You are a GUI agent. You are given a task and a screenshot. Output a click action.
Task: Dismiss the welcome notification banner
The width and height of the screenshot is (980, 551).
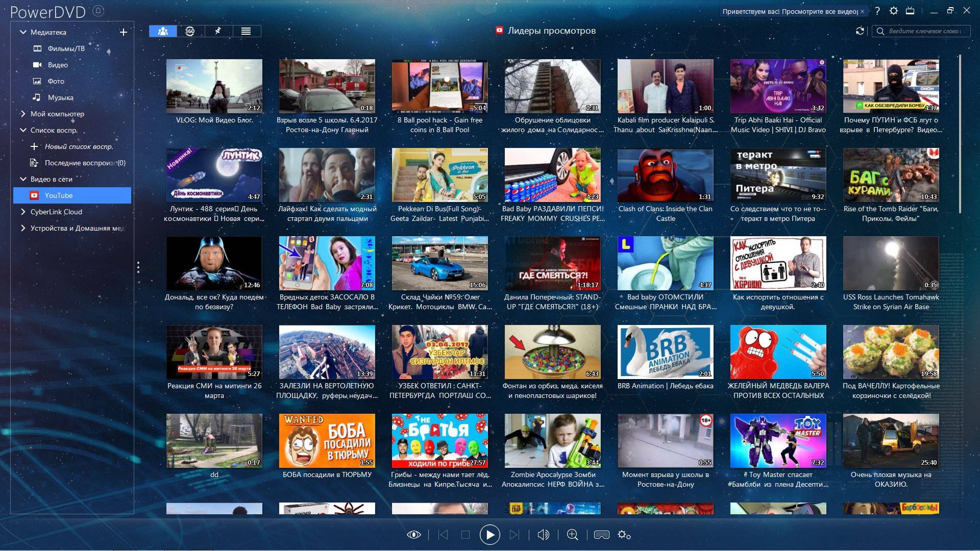[863, 11]
